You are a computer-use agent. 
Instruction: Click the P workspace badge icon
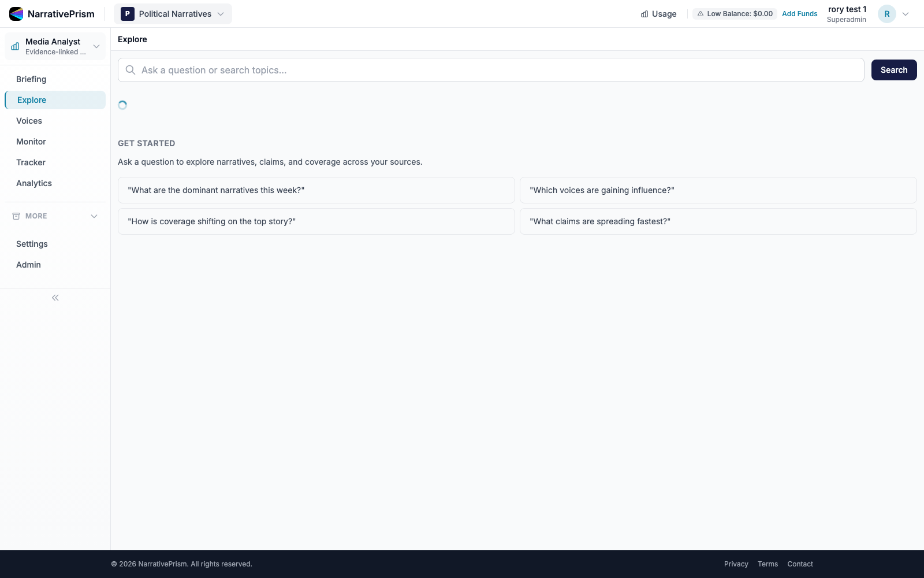point(126,13)
